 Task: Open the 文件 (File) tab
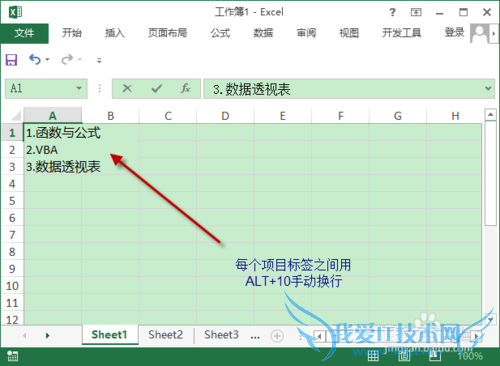click(24, 33)
